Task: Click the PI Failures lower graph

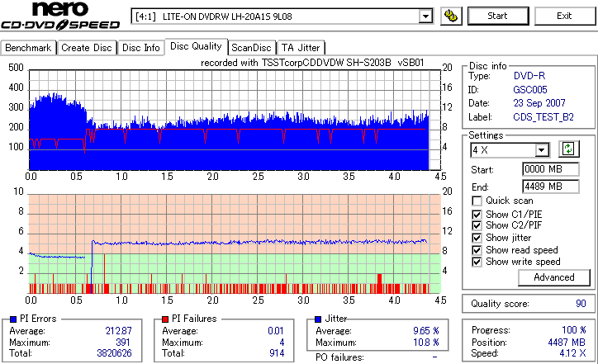Action: pyautogui.click(x=235, y=244)
